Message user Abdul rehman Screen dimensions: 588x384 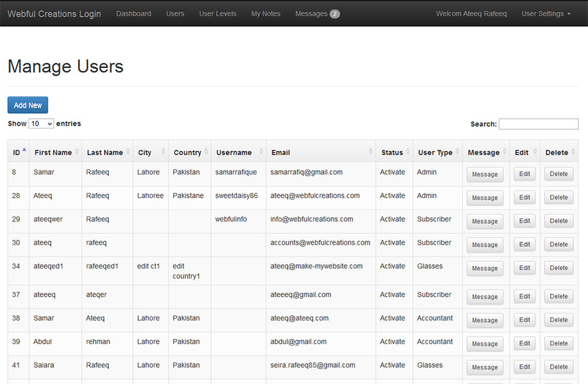pos(485,344)
